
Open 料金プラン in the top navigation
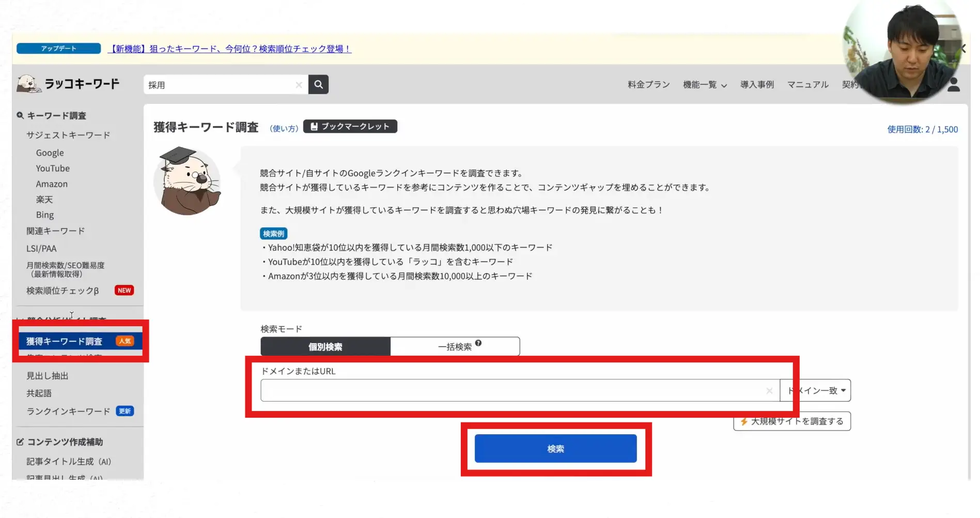pos(648,85)
